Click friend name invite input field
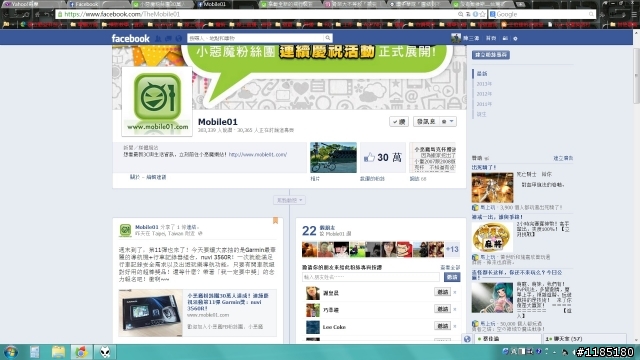The width and height of the screenshot is (640, 360). pyautogui.click(x=371, y=277)
